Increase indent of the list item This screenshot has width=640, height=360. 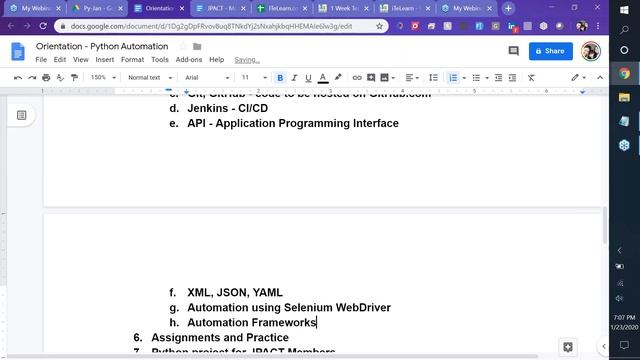513,78
